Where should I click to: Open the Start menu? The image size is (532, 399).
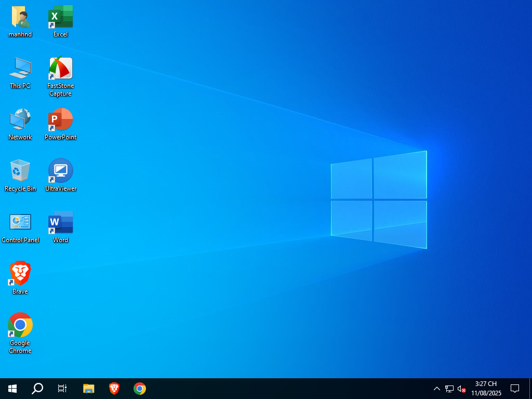click(x=11, y=388)
